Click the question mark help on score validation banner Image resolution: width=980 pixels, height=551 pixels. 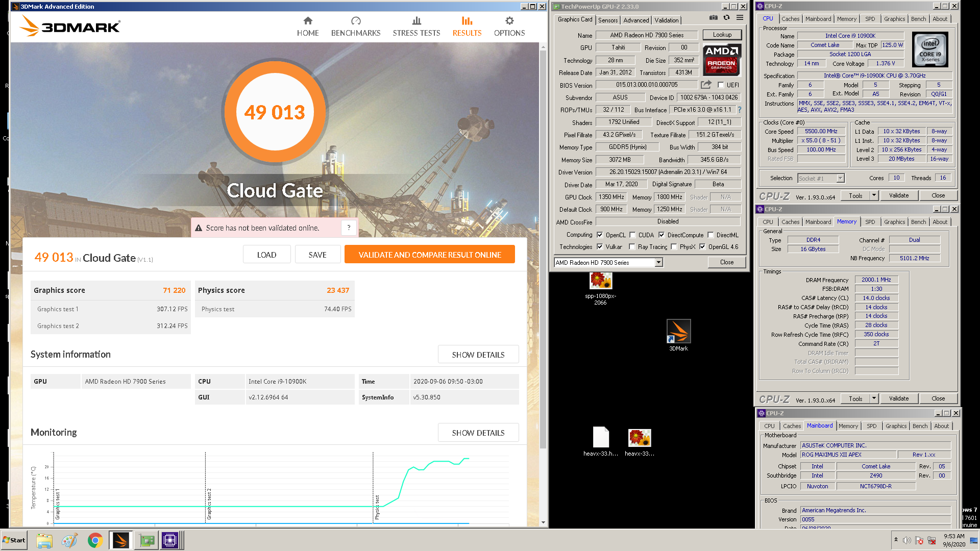tap(349, 228)
